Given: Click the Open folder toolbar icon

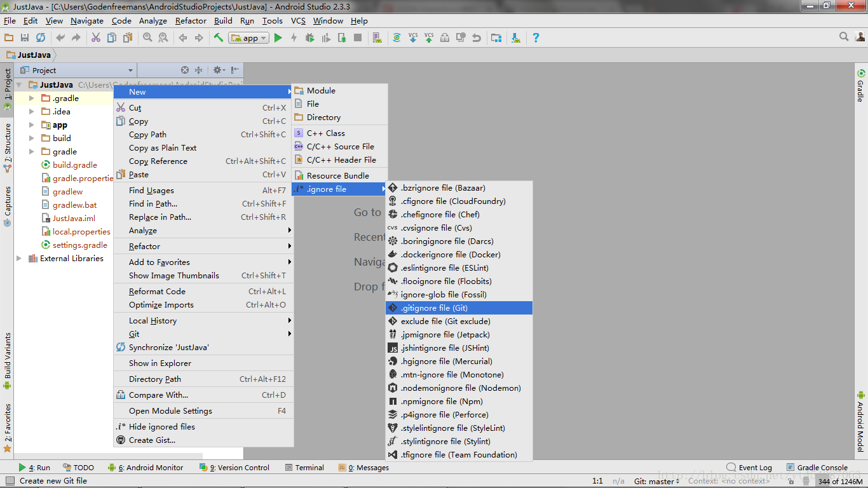Looking at the screenshot, I should [x=9, y=38].
